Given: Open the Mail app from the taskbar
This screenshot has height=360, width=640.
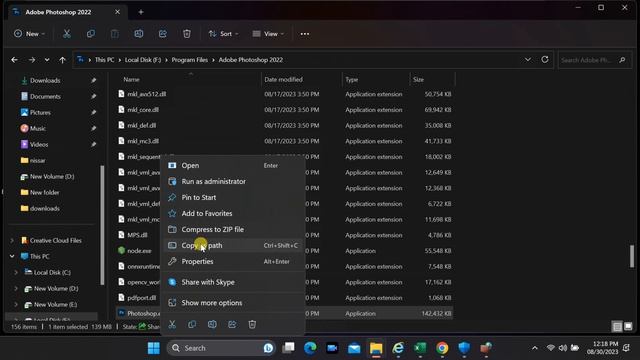Looking at the screenshot, I should pos(354,348).
